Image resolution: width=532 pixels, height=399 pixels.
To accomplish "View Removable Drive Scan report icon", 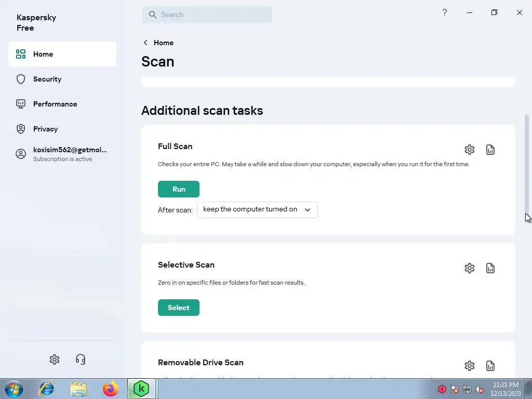I will coord(490,366).
